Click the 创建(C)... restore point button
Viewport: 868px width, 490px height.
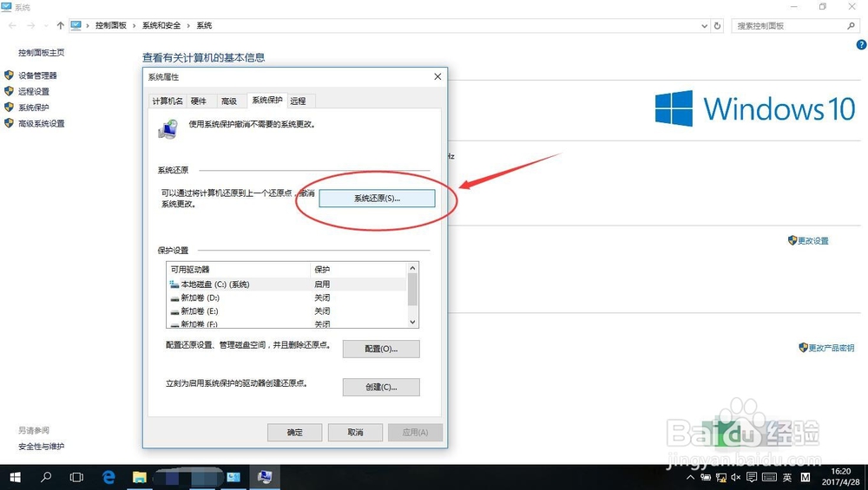click(381, 387)
